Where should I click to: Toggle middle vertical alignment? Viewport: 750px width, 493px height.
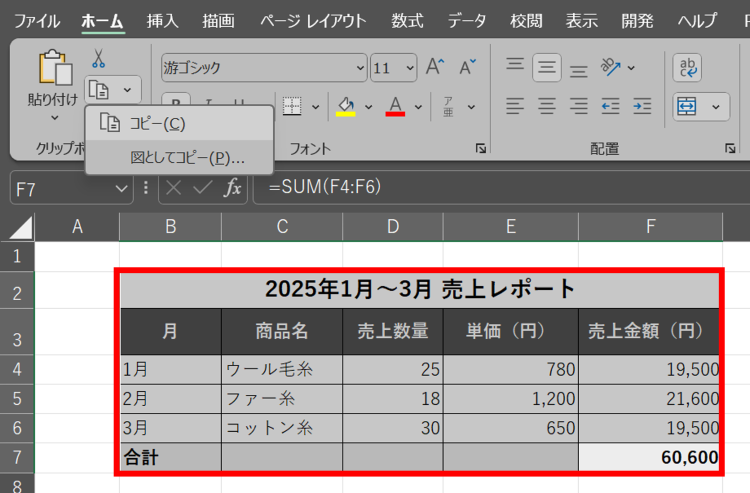[x=547, y=67]
